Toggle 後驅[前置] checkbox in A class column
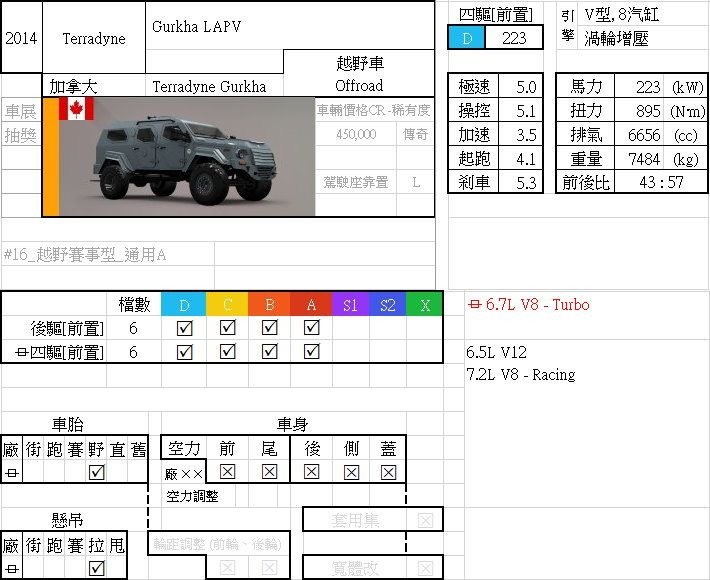Screen dimensions: 710x580 [x=312, y=327]
